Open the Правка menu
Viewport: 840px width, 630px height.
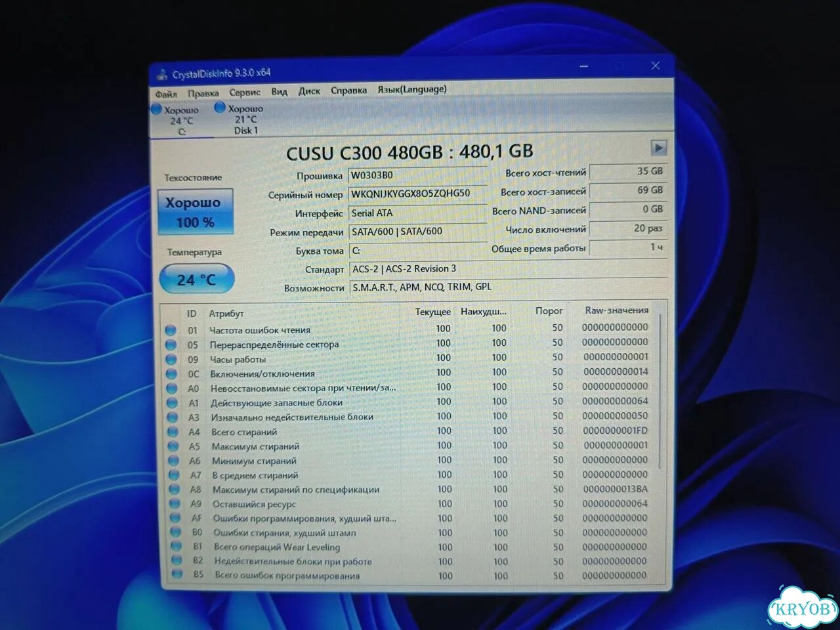click(x=203, y=93)
